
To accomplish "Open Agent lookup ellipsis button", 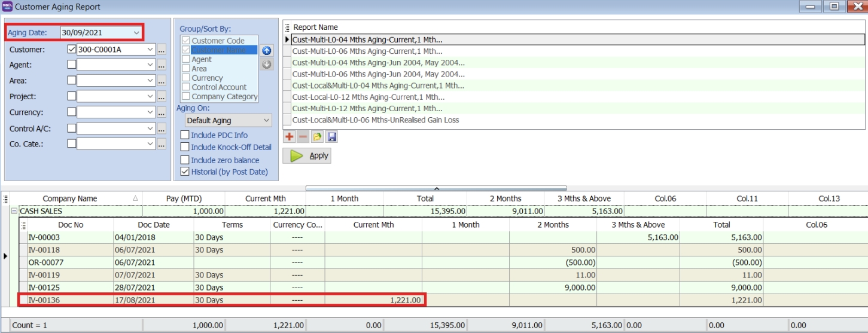I will point(162,65).
